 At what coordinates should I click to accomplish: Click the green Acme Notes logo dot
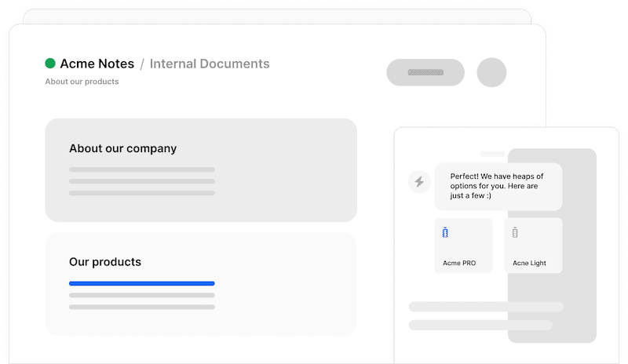click(50, 64)
